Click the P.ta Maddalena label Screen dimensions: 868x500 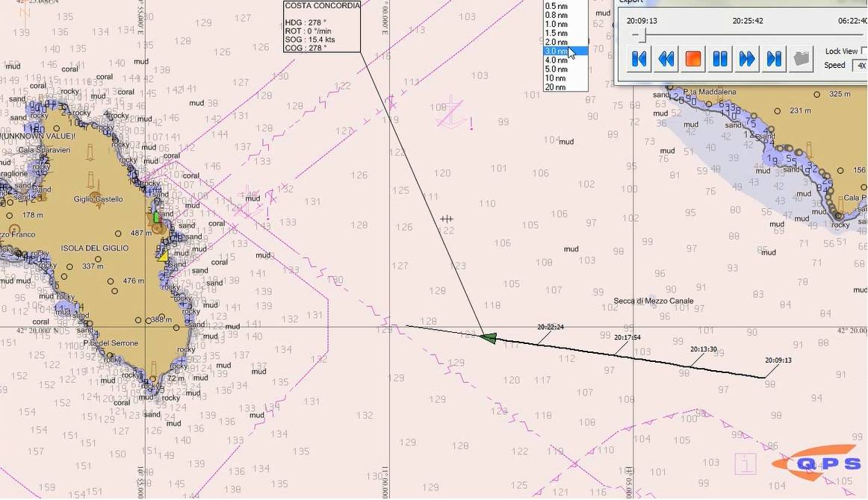tap(710, 92)
